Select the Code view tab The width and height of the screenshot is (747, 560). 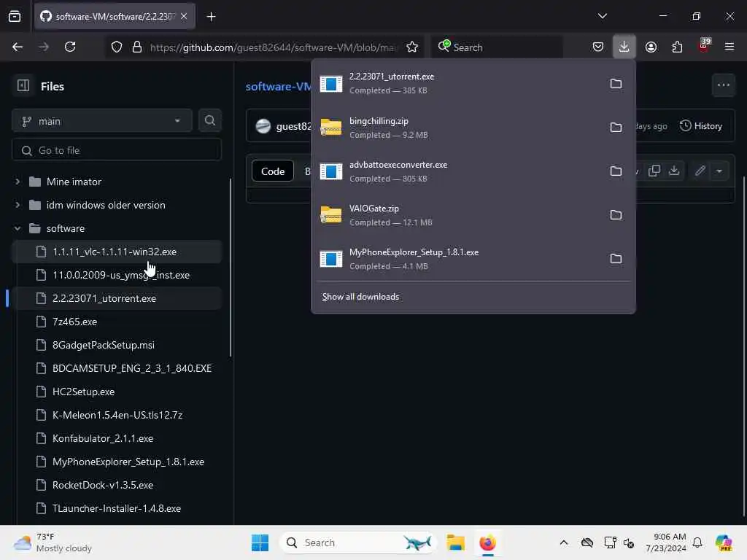[273, 171]
